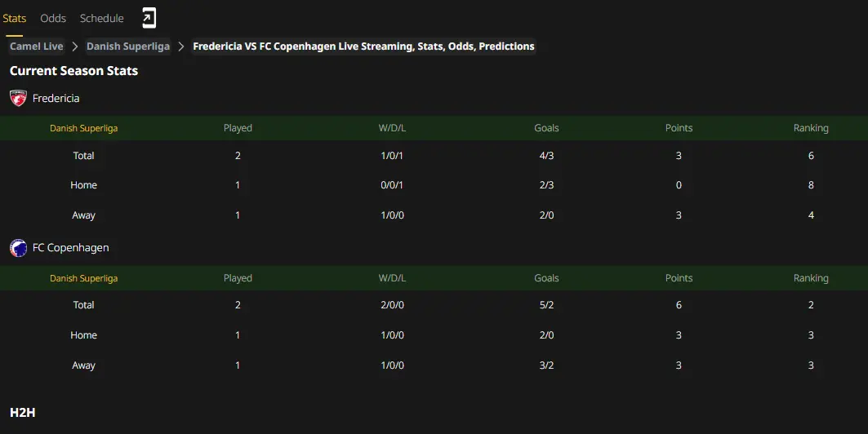
Task: Select the Points column header for FC Copenhagen
Action: [x=679, y=278]
